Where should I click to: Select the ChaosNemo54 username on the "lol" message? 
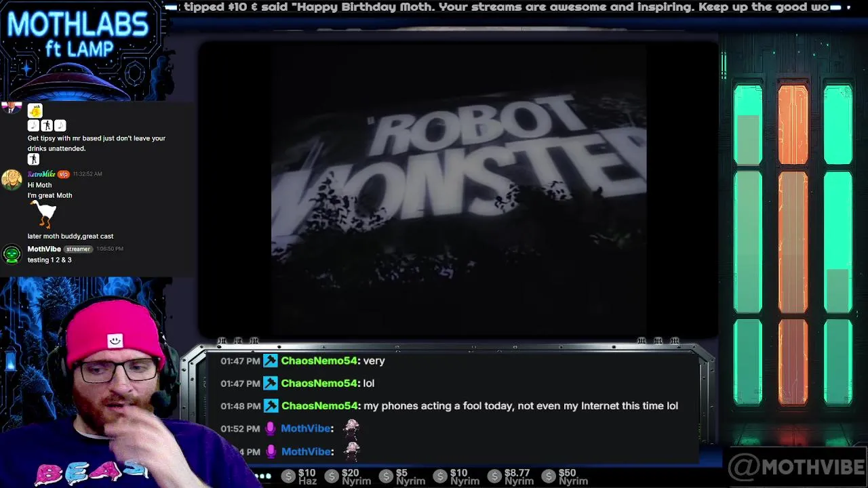(319, 384)
